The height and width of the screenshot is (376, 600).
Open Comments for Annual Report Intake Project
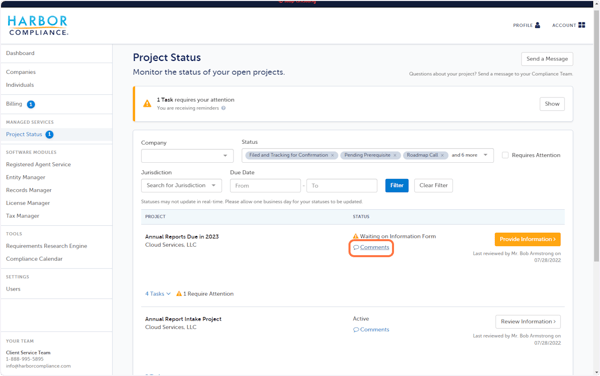coord(371,330)
